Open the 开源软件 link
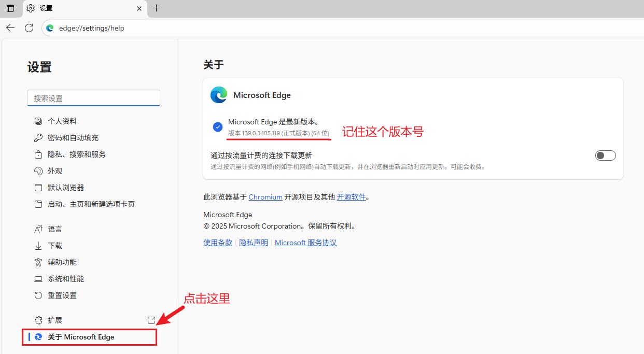The width and height of the screenshot is (644, 354). point(352,197)
